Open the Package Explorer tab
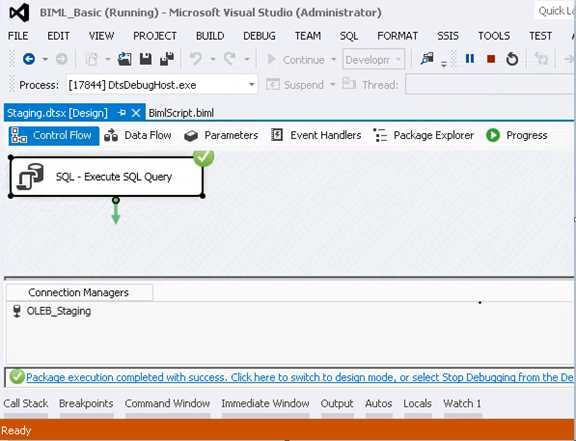Screen dimensions: 576x441 (x=424, y=136)
